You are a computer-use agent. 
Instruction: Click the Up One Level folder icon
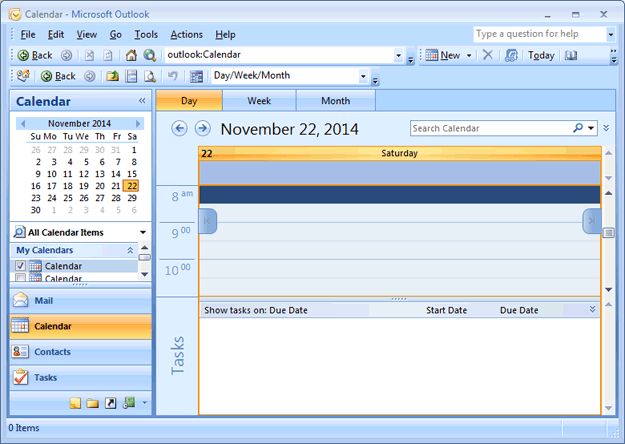click(112, 76)
